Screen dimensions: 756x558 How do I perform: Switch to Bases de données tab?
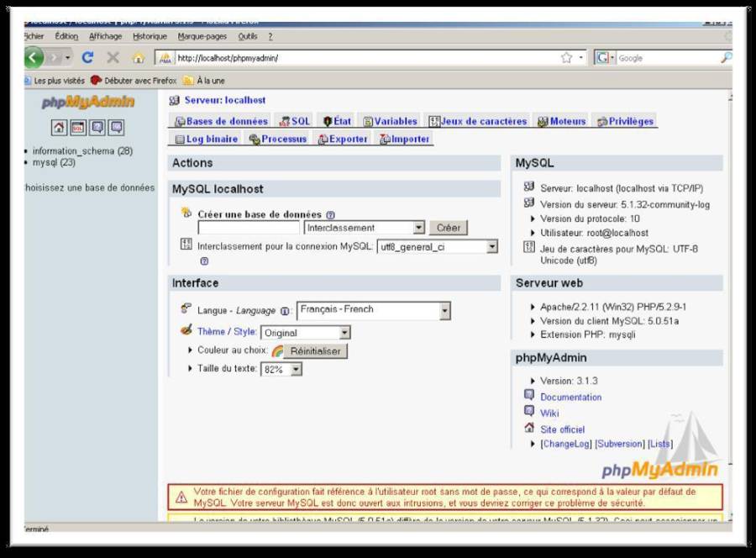pos(221,122)
